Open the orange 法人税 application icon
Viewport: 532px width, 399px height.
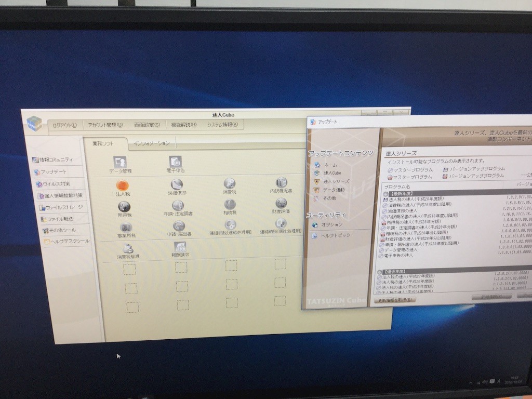[x=123, y=188]
